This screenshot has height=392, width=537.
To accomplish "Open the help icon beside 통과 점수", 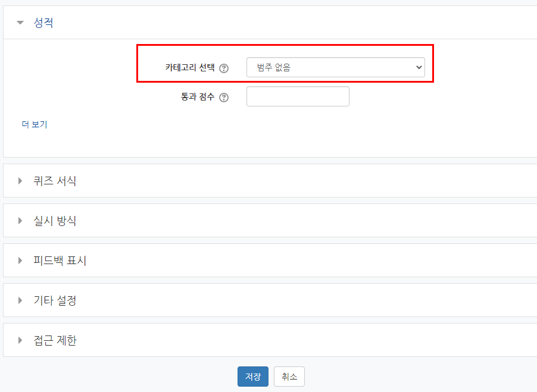I will click(x=224, y=98).
